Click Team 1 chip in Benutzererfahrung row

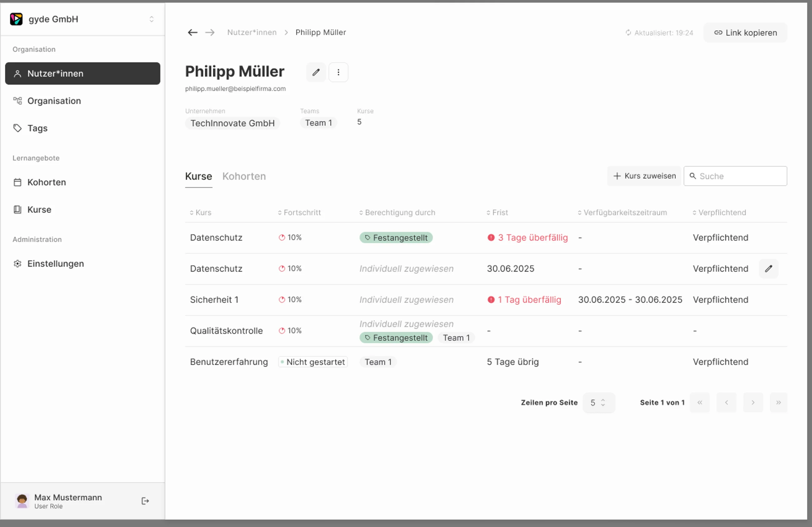click(x=378, y=362)
